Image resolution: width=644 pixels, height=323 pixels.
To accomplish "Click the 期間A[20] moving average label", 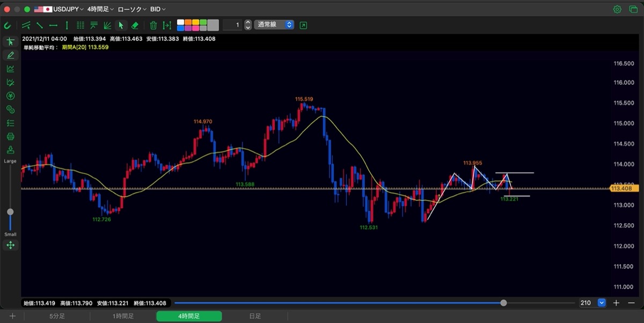I will tap(86, 47).
